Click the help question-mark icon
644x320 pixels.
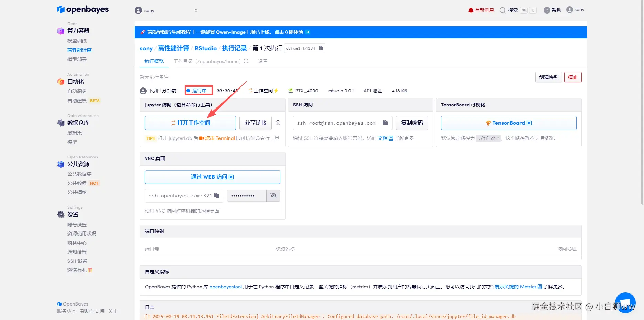pos(547,10)
